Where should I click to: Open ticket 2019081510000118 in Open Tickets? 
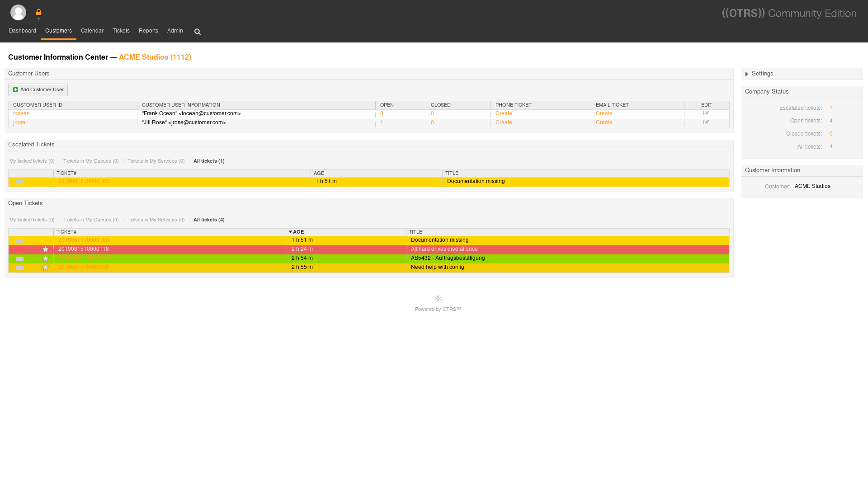click(x=84, y=249)
